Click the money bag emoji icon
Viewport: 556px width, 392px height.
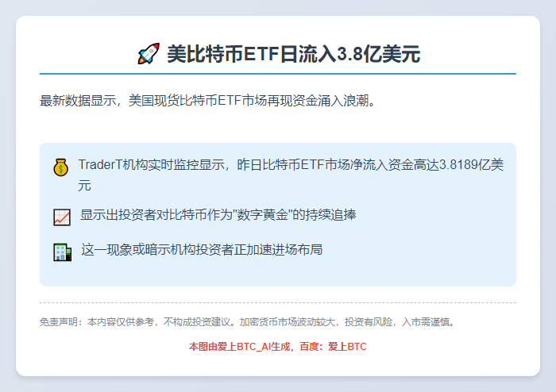tap(61, 167)
